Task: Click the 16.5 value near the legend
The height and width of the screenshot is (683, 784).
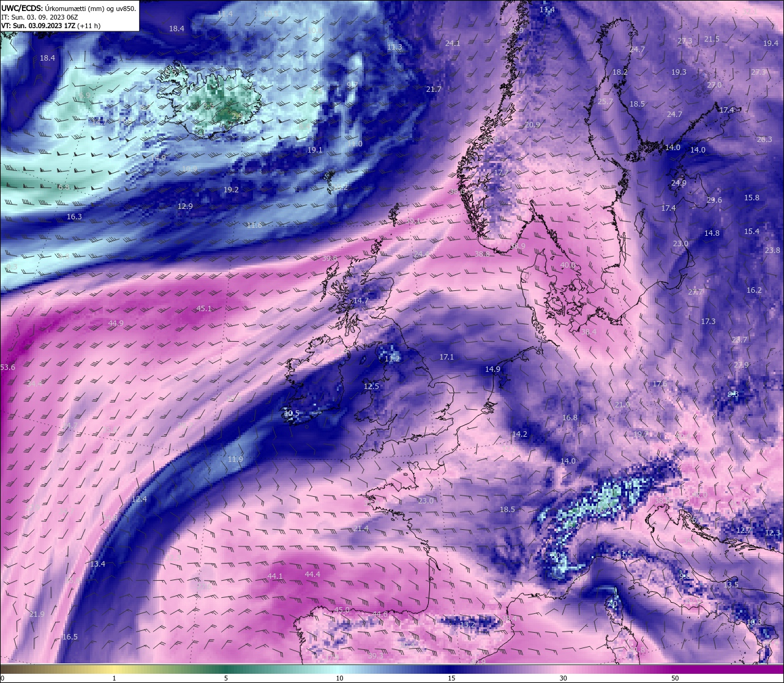Action: tap(70, 637)
